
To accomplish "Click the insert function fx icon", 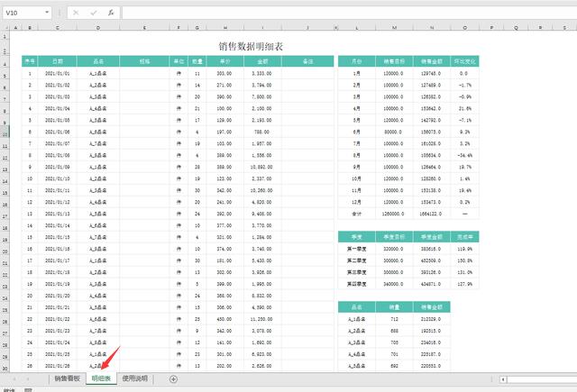I will tap(111, 14).
